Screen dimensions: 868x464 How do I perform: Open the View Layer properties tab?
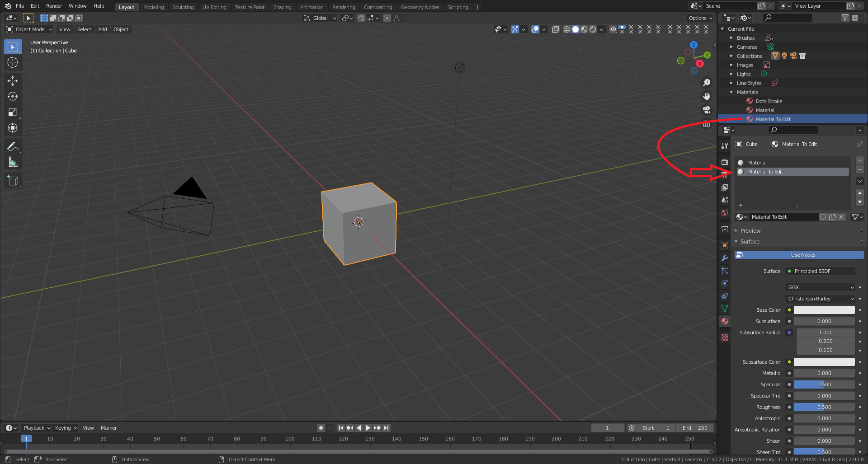(725, 187)
